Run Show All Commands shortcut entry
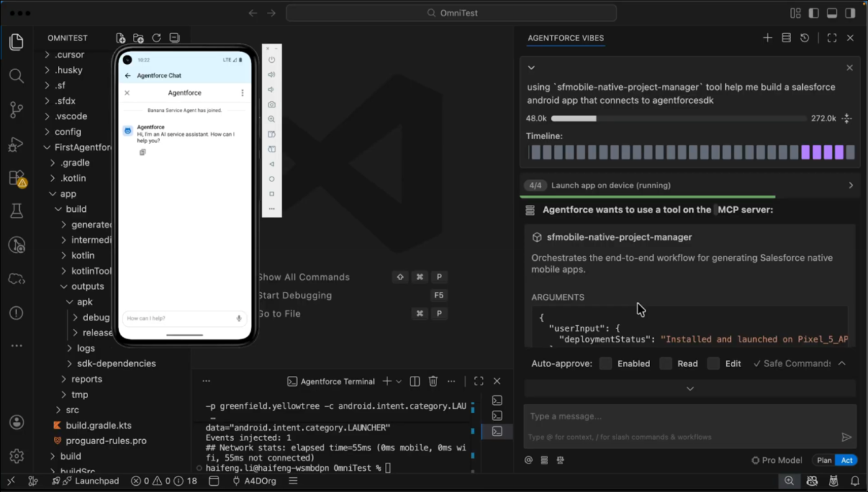 click(x=304, y=277)
